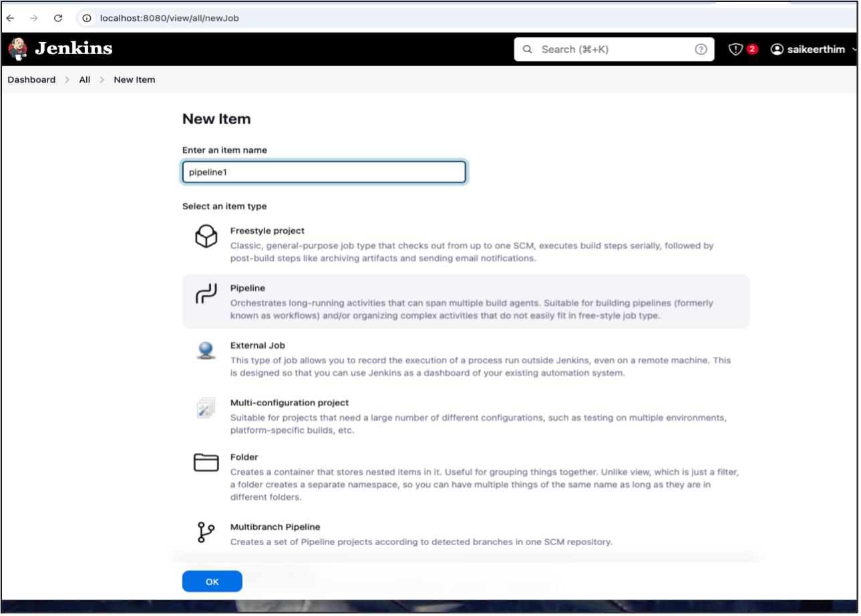Click the New Item breadcrumb link

click(x=134, y=80)
